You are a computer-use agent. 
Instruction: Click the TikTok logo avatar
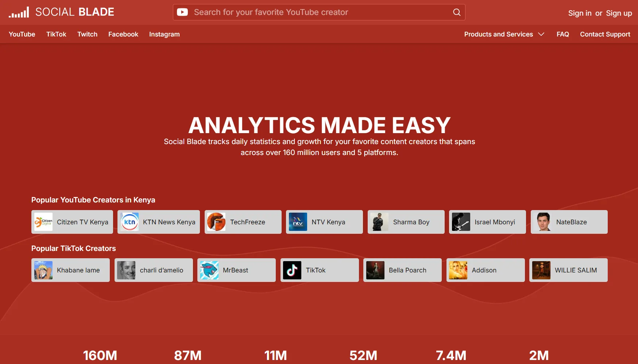(292, 270)
